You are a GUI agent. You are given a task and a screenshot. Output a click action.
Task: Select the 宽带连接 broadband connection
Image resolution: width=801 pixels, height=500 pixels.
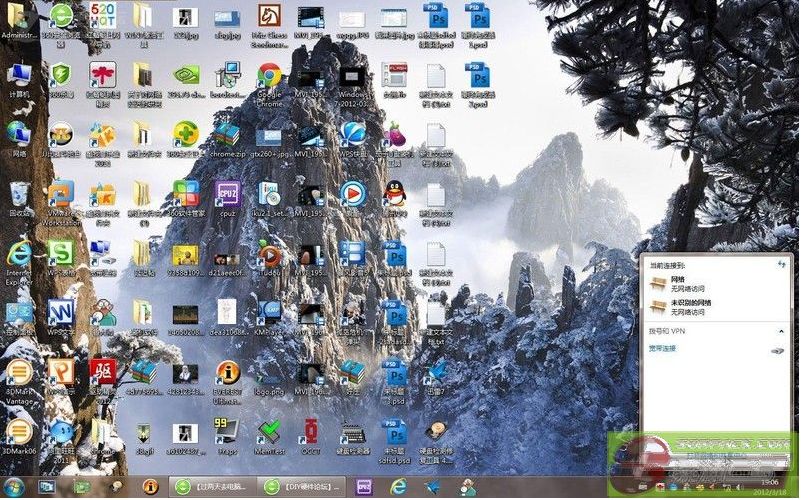(x=662, y=348)
